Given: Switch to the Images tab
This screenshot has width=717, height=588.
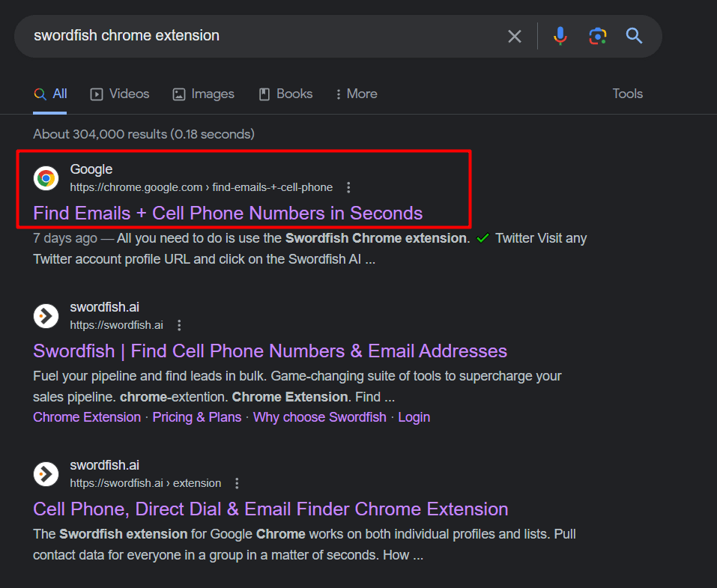Looking at the screenshot, I should [204, 94].
